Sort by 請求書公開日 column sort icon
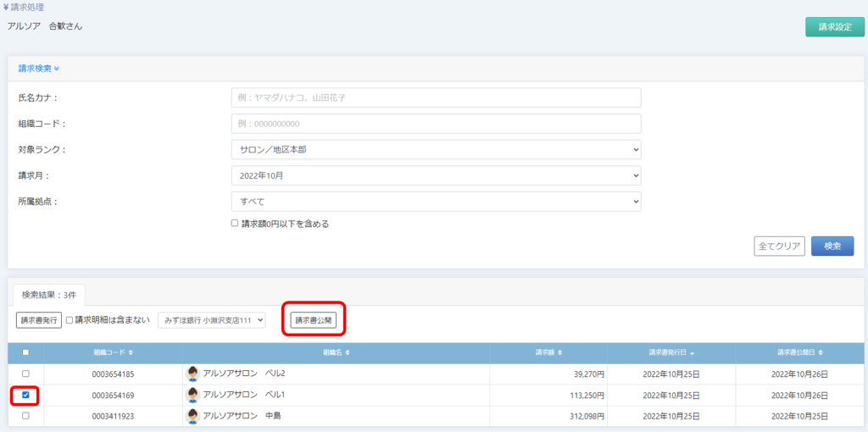868x432 pixels. 821,352
